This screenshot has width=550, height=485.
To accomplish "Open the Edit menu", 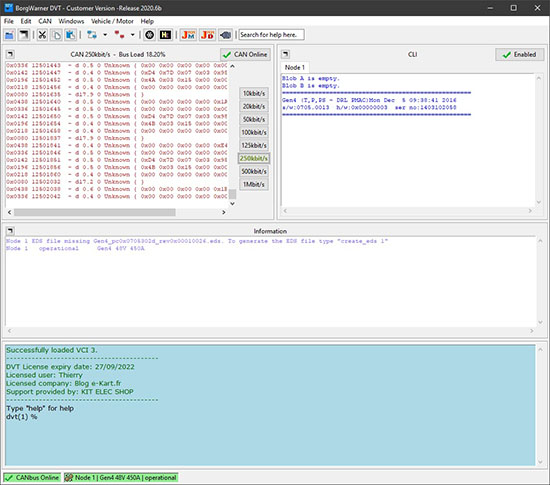I will [x=26, y=21].
